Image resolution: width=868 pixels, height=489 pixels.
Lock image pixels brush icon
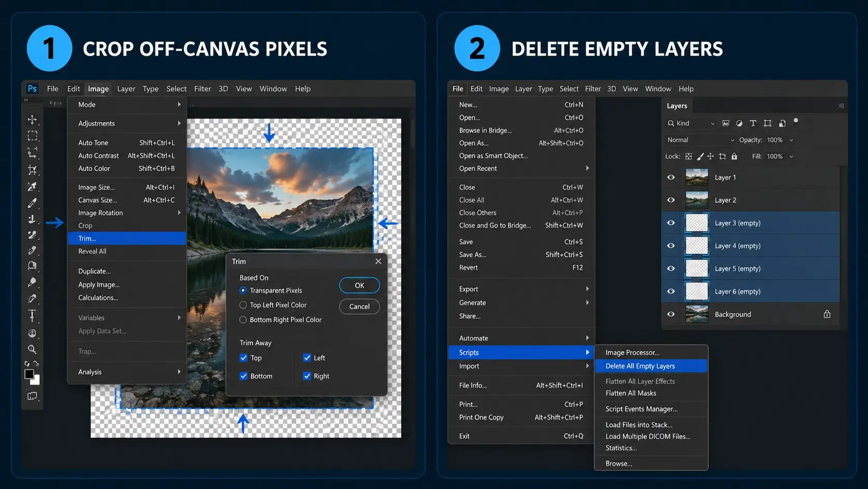tap(700, 156)
